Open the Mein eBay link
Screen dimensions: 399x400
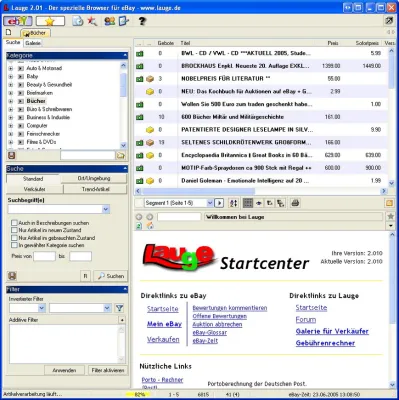(164, 324)
